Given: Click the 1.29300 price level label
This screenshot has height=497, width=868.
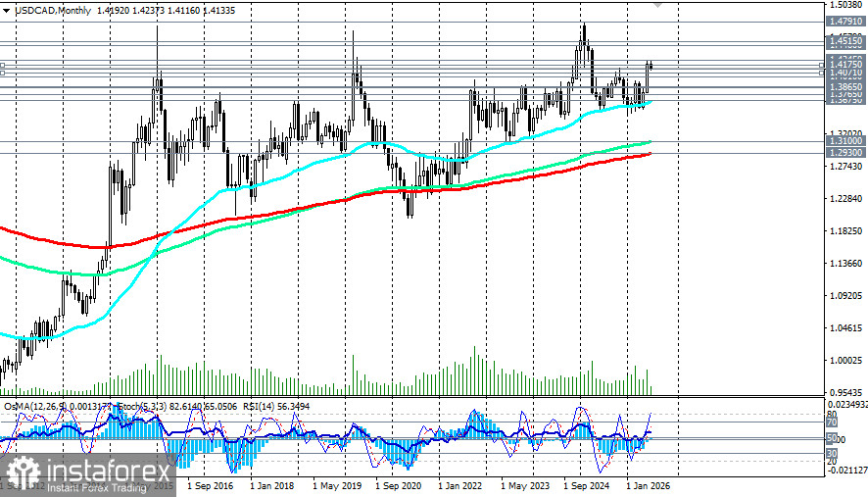Looking at the screenshot, I should pos(845,152).
